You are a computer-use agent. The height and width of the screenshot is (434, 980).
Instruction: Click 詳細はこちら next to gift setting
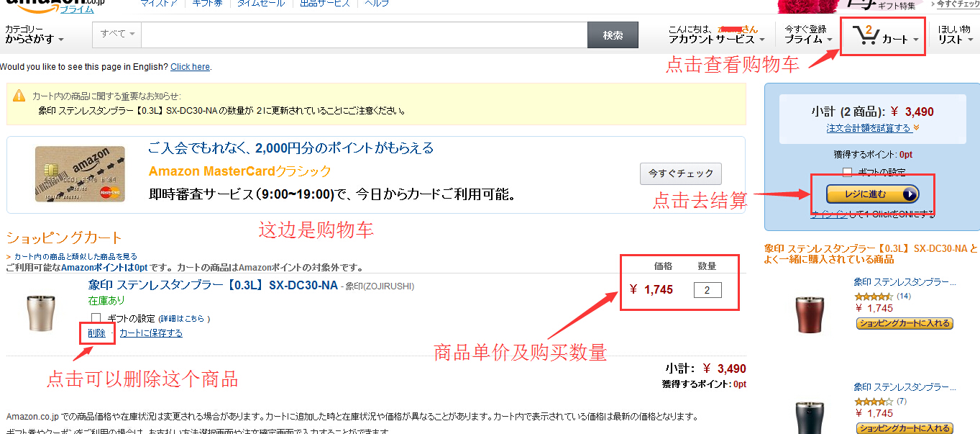tap(181, 318)
